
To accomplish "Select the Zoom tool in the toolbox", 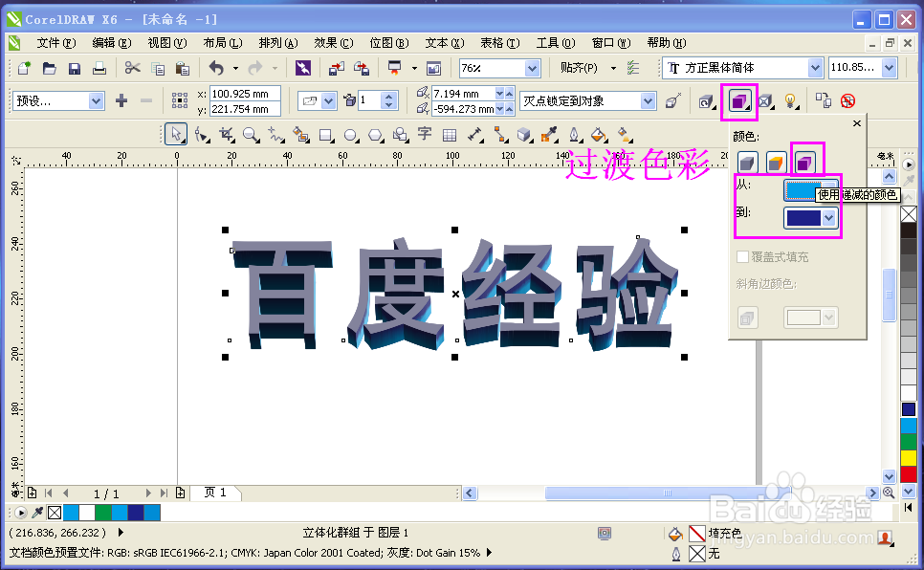I will pyautogui.click(x=251, y=135).
